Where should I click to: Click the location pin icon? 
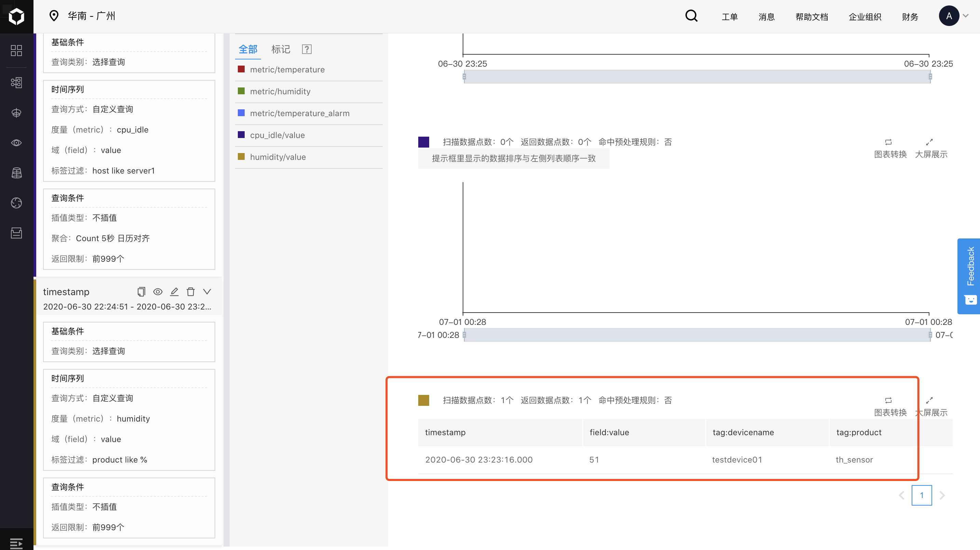click(x=54, y=16)
